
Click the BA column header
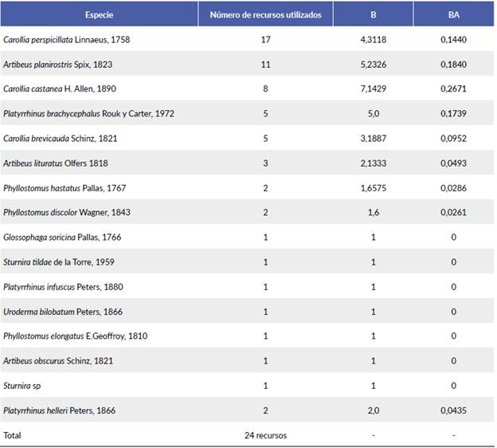point(454,14)
